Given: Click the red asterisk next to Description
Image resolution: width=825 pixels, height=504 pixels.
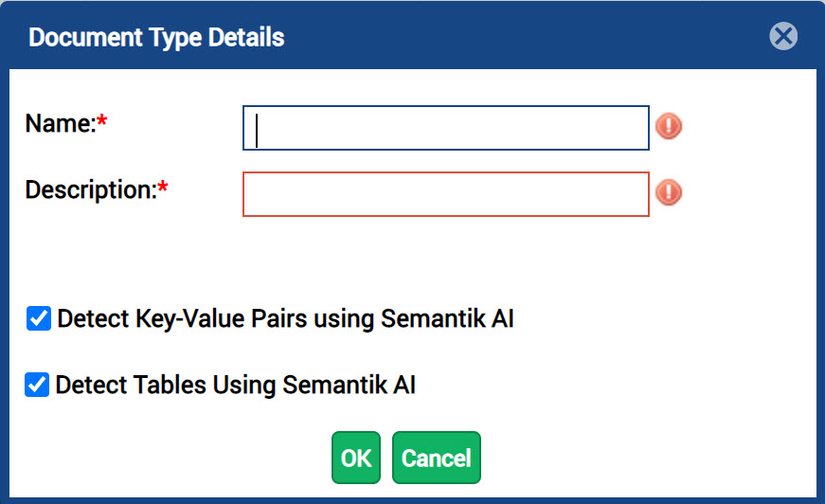Looking at the screenshot, I should (163, 187).
